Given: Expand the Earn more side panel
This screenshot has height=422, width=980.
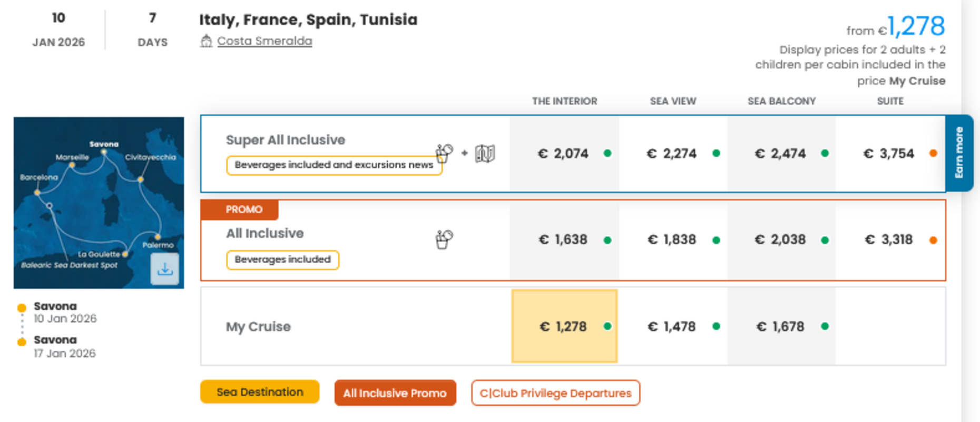Looking at the screenshot, I should pos(960,154).
